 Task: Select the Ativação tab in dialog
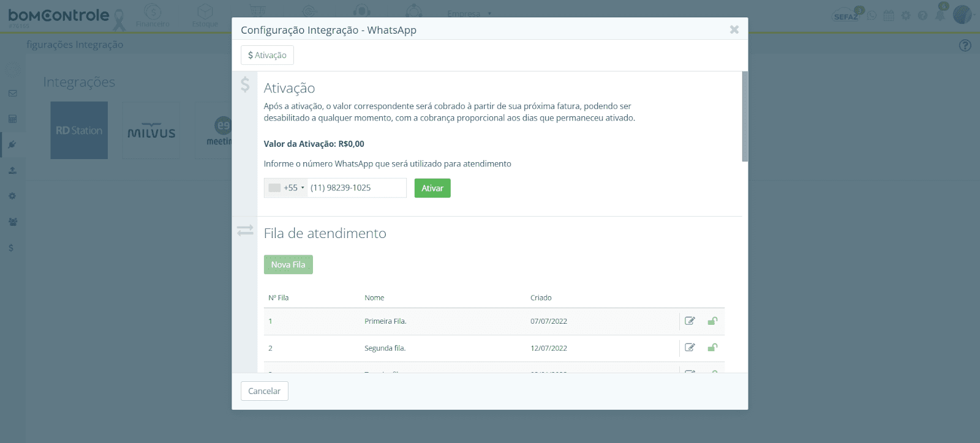pos(267,55)
